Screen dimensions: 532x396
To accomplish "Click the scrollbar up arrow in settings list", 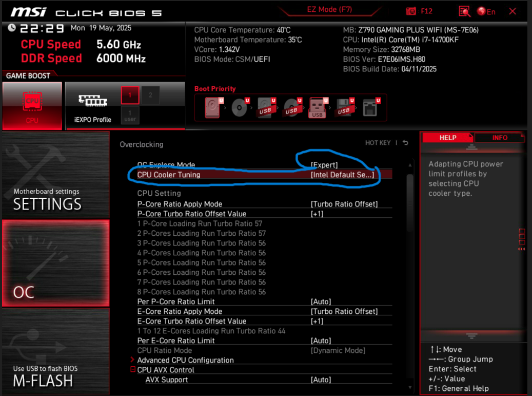I will point(410,165).
